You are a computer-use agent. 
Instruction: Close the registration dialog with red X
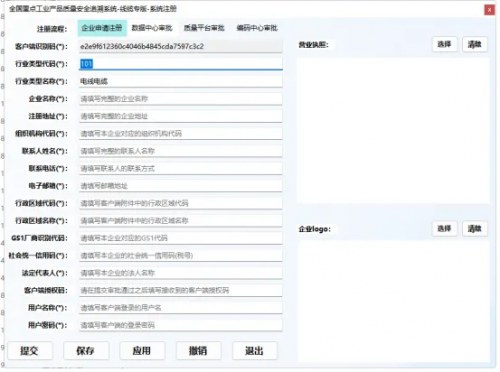pyautogui.click(x=489, y=10)
